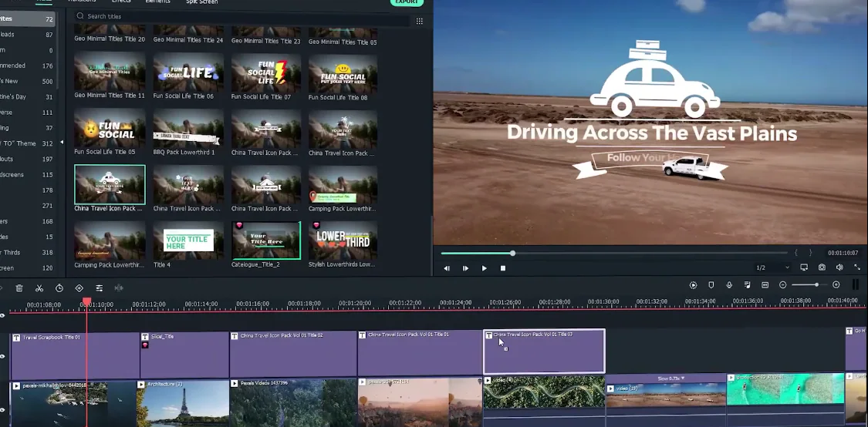Open the speed stopwatch tool
868x427 pixels.
pos(59,288)
